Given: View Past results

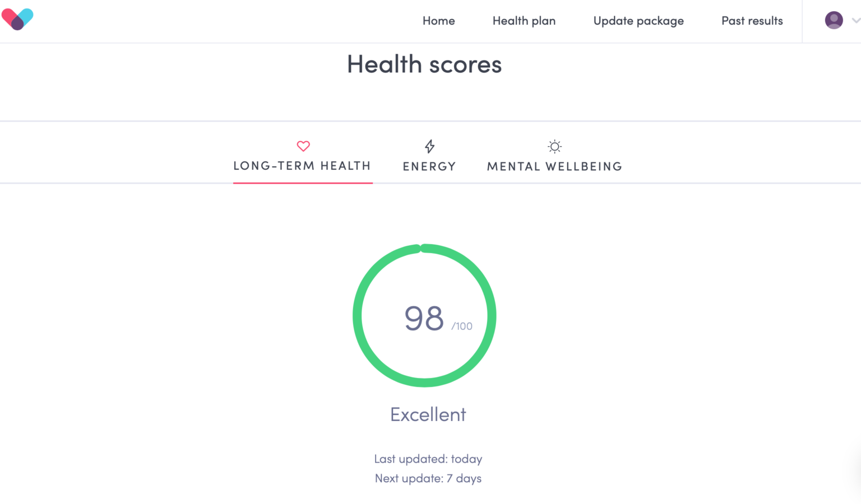Looking at the screenshot, I should (752, 21).
